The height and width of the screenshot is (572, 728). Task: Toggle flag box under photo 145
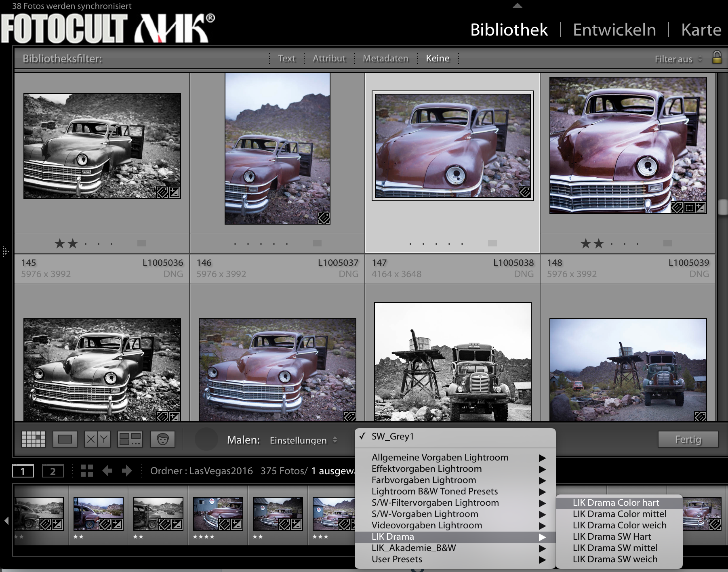coord(141,243)
